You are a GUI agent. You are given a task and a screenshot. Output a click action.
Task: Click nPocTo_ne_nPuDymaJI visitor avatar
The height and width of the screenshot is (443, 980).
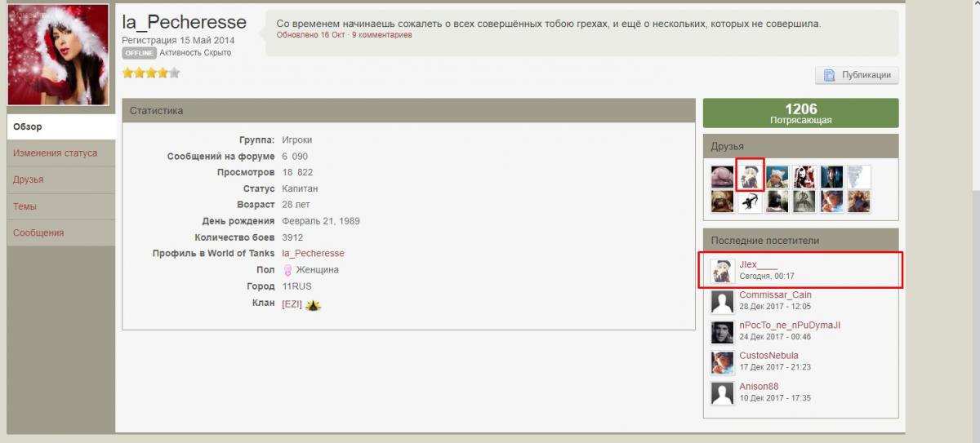(723, 331)
